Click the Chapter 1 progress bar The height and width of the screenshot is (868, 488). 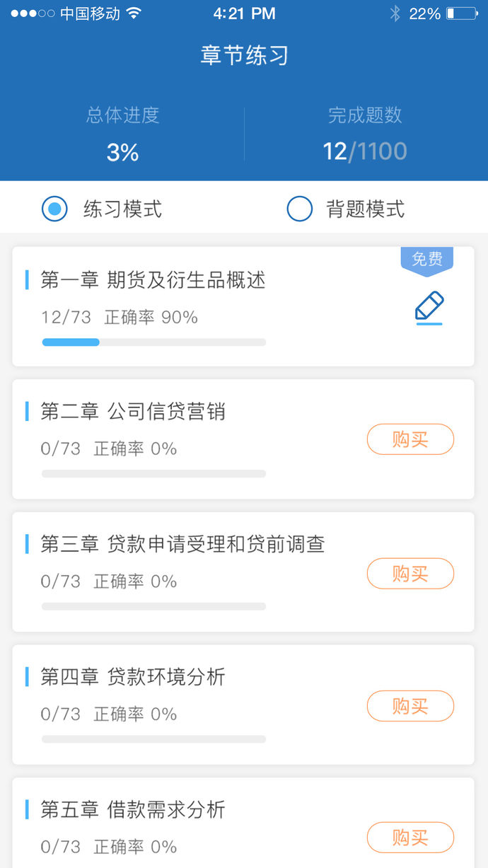pos(153,342)
